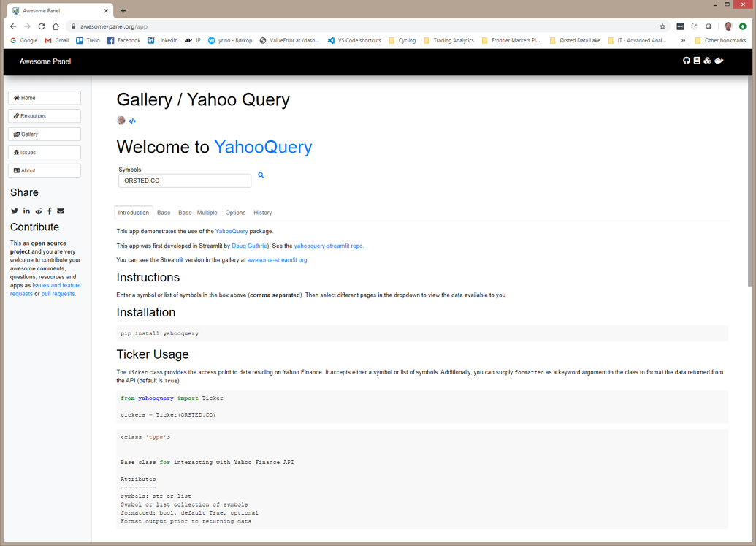Viewport: 756px width, 546px height.
Task: Share via the LinkedIn icon under Share
Action: click(26, 211)
